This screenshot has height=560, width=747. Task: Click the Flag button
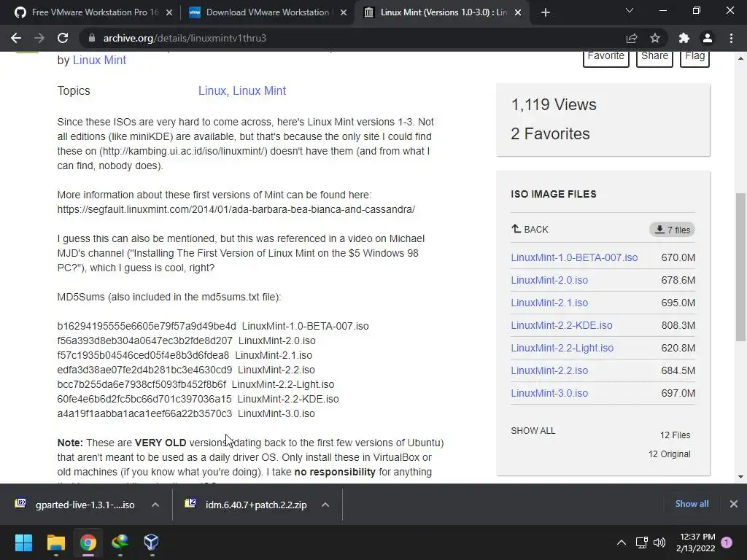click(694, 57)
